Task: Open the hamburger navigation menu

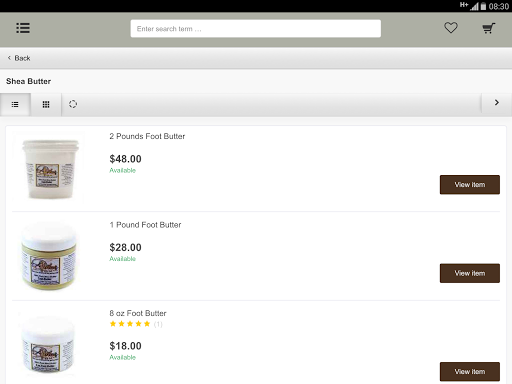Action: [x=23, y=28]
